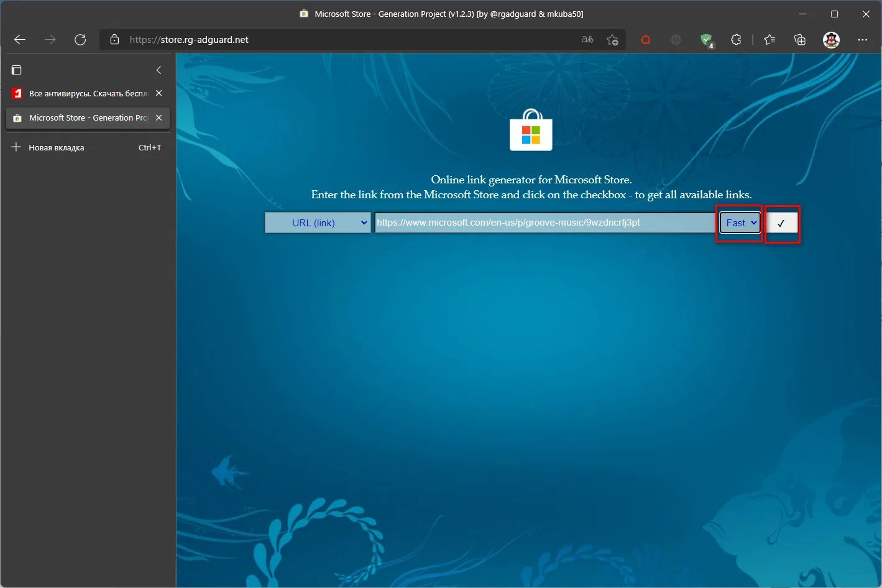Click the Microsoft Store link input field

(545, 223)
